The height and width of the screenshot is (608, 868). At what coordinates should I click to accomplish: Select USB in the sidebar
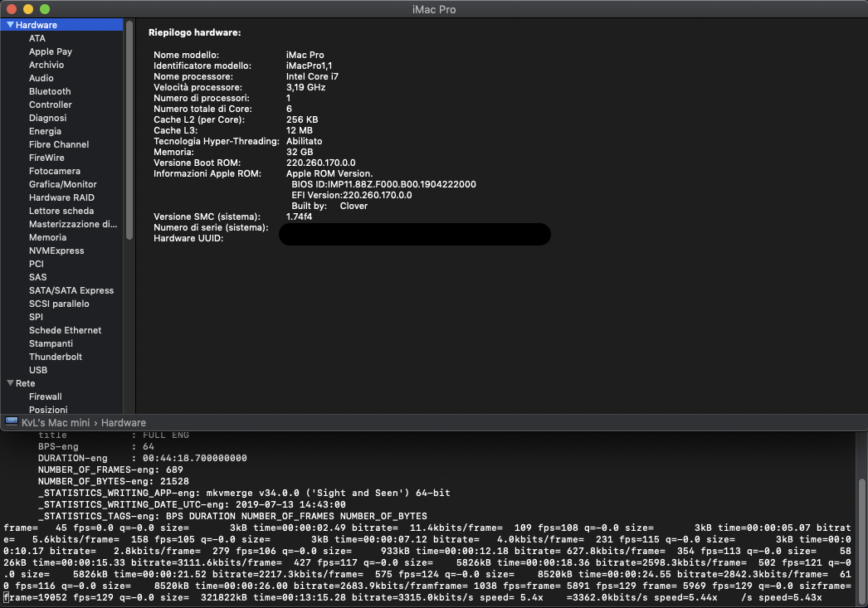click(x=38, y=370)
